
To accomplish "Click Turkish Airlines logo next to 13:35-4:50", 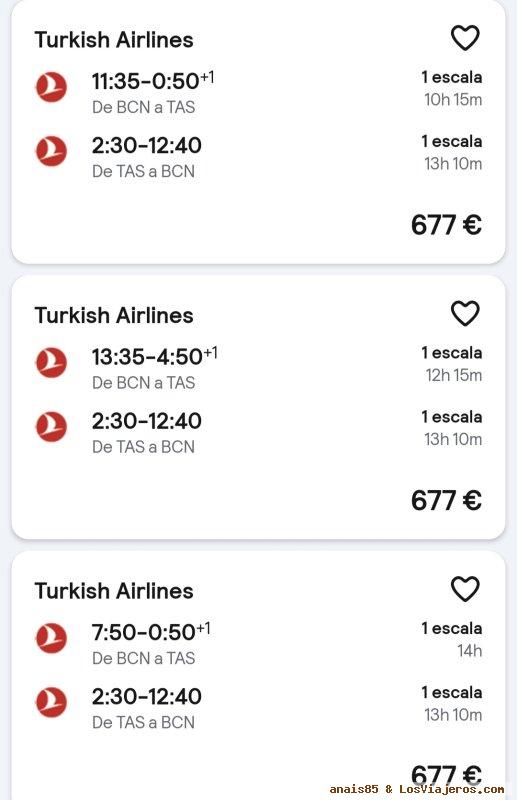I will click(x=51, y=363).
